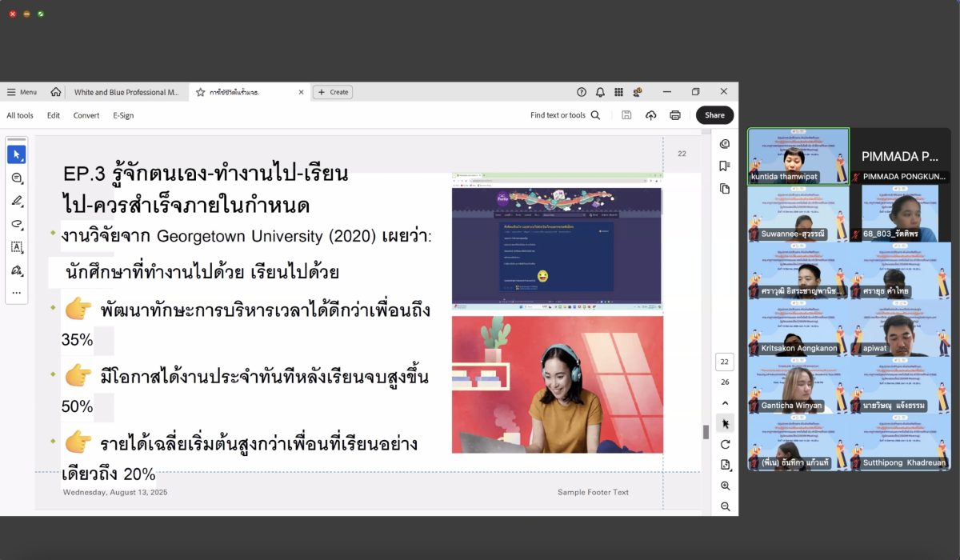The width and height of the screenshot is (960, 560).
Task: Select the arrow selection tool
Action: (x=16, y=154)
